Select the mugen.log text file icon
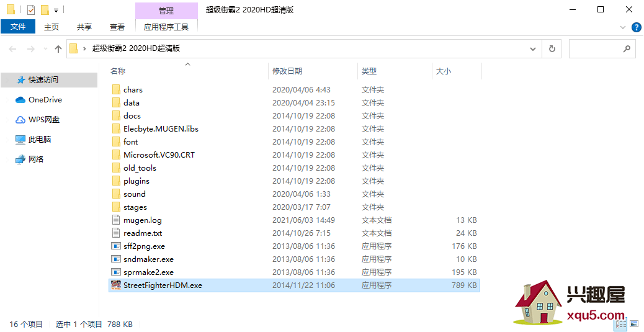644x332 pixels. 115,220
